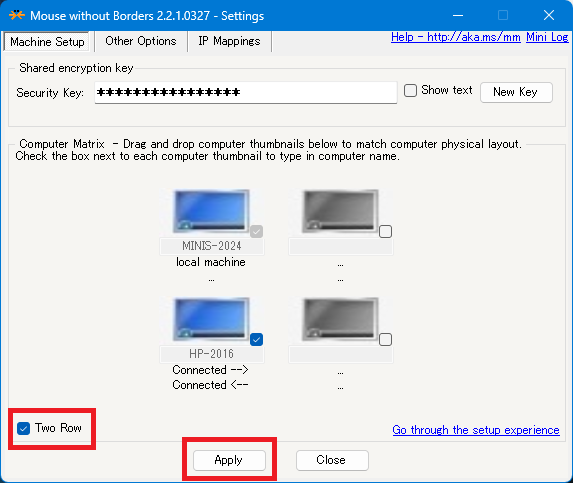573x483 pixels.
Task: Minimize the Settings window
Action: coord(458,15)
